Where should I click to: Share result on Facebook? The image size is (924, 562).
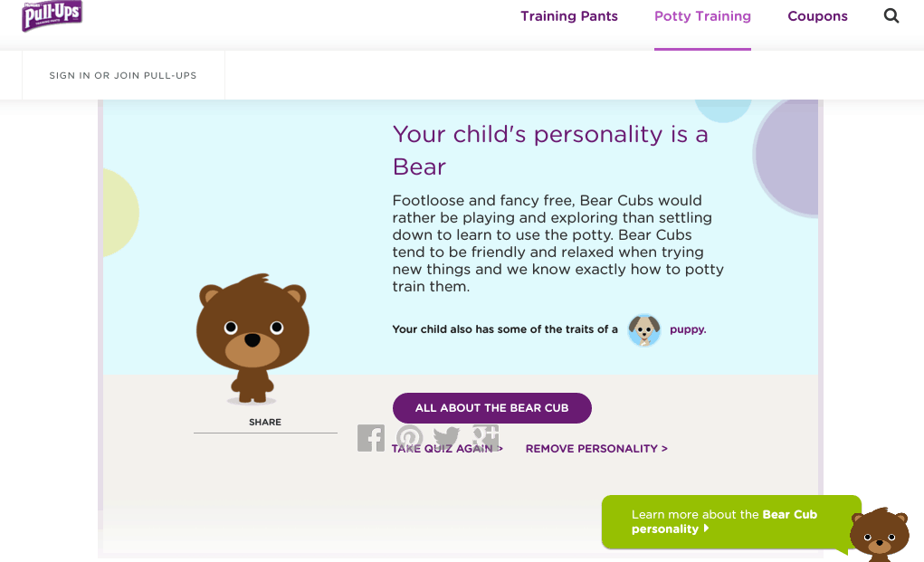(371, 438)
